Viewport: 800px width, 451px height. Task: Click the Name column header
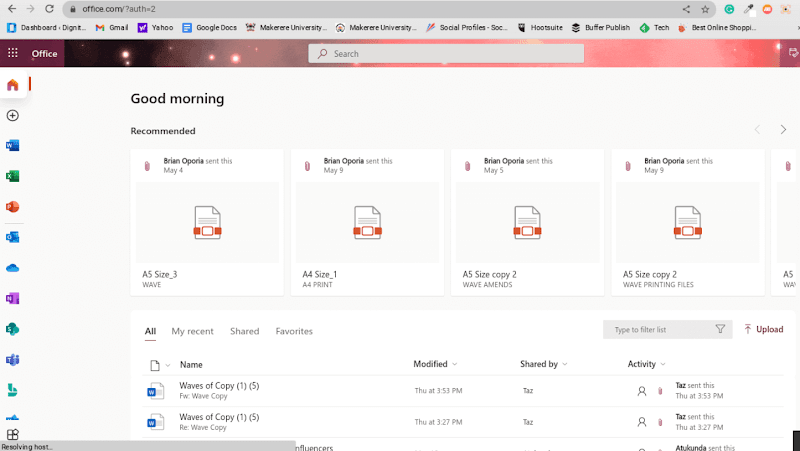[191, 365]
